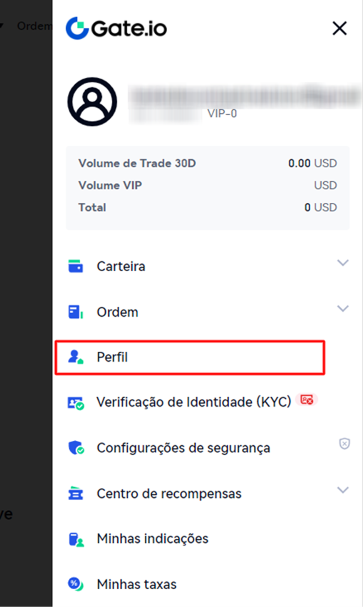Click the Minhas indicações referral icon

point(76,539)
